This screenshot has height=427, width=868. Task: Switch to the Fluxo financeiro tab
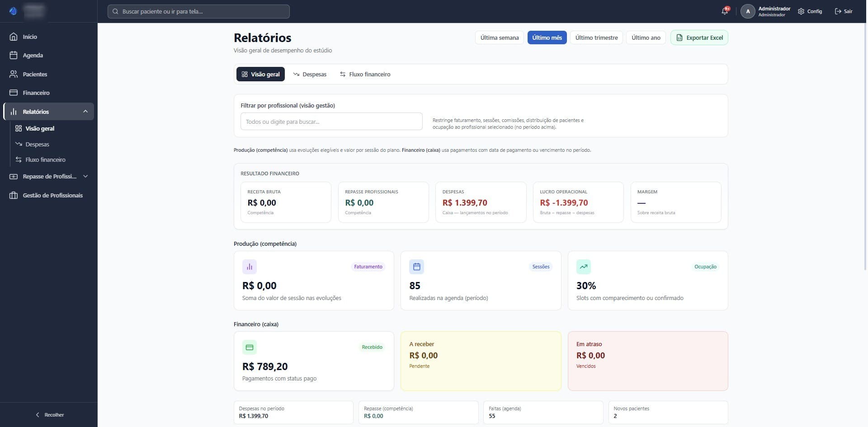pyautogui.click(x=365, y=74)
